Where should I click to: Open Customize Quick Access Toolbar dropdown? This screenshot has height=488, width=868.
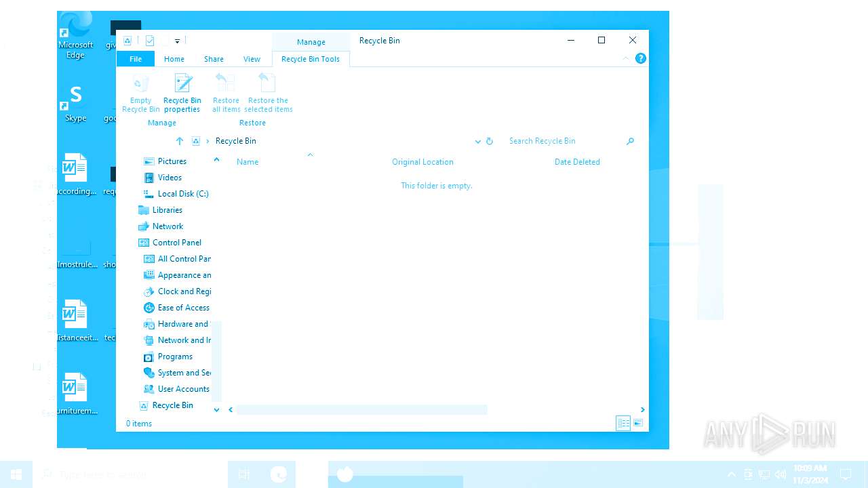(177, 41)
